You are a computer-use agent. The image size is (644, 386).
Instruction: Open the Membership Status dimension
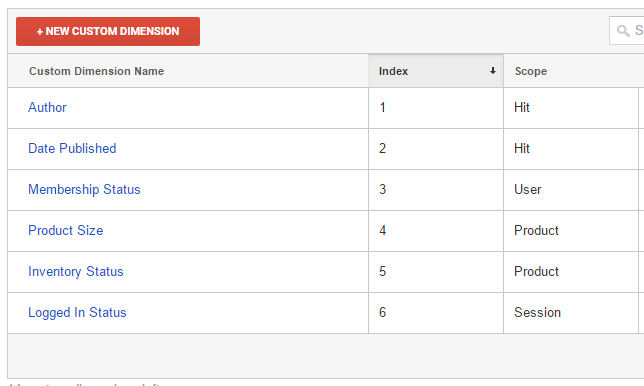point(84,190)
